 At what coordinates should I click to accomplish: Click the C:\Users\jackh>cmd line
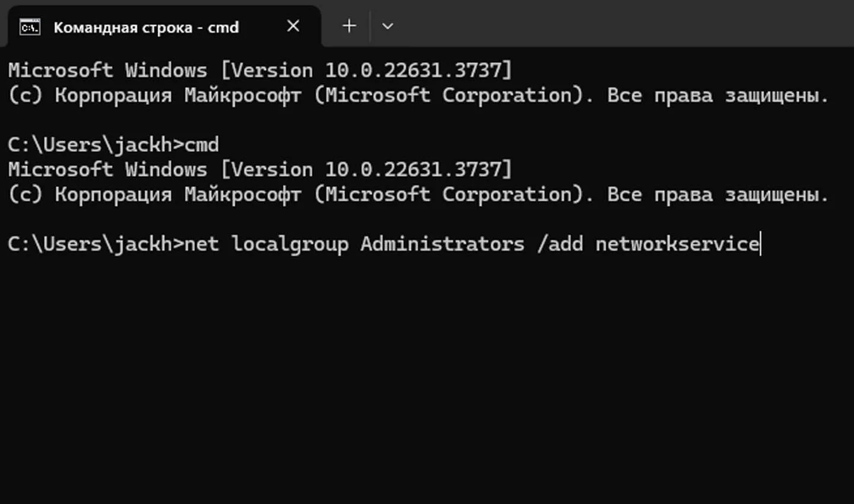(113, 145)
